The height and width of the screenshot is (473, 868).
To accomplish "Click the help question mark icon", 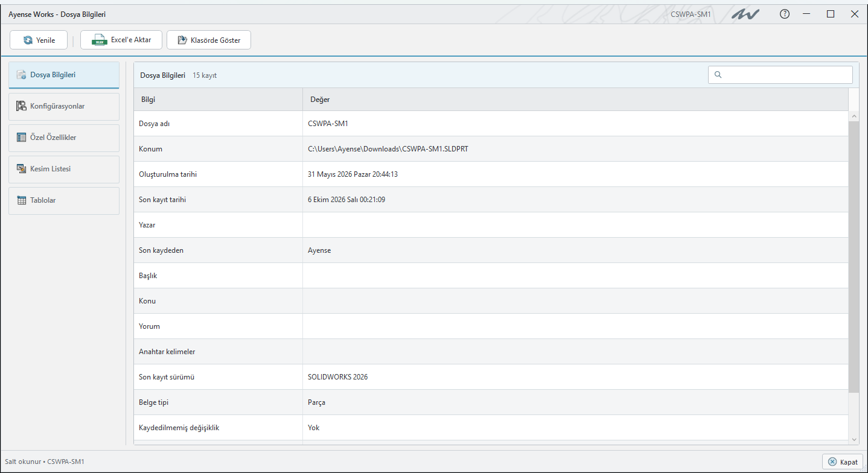I will [x=785, y=14].
